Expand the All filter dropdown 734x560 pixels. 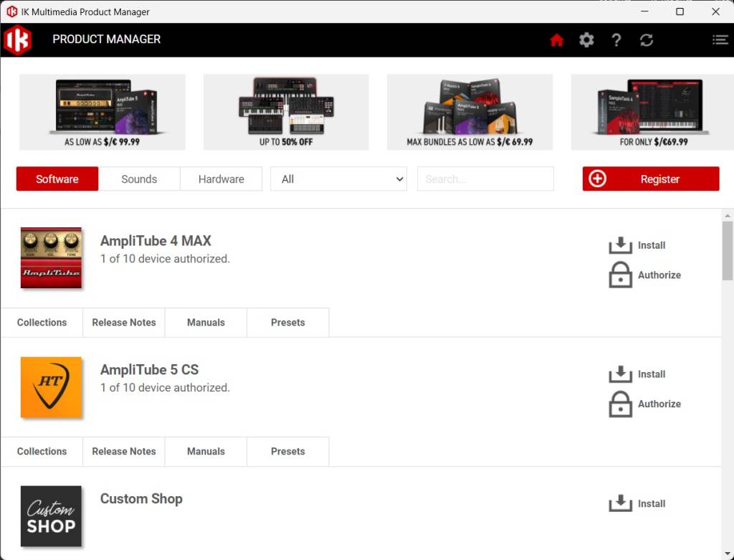click(x=338, y=179)
